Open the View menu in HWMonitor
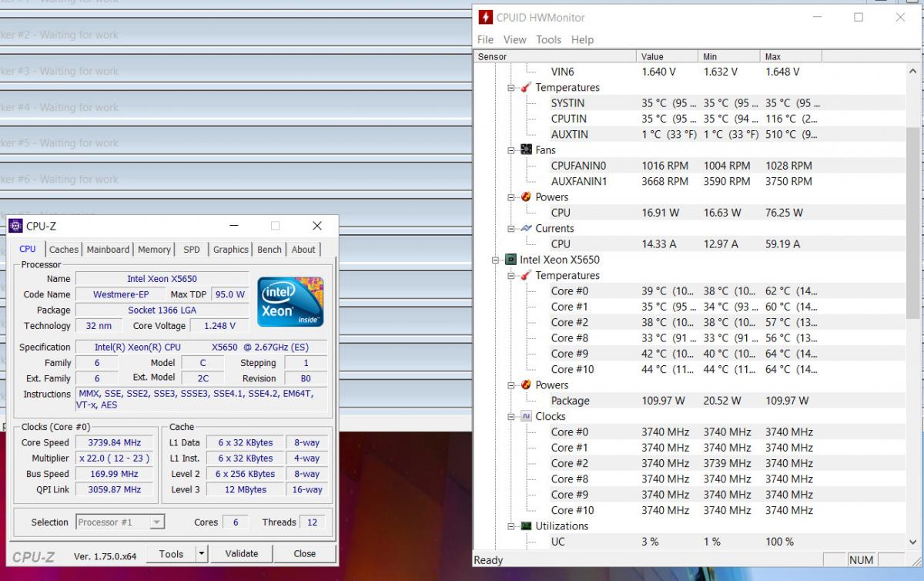 [x=515, y=39]
